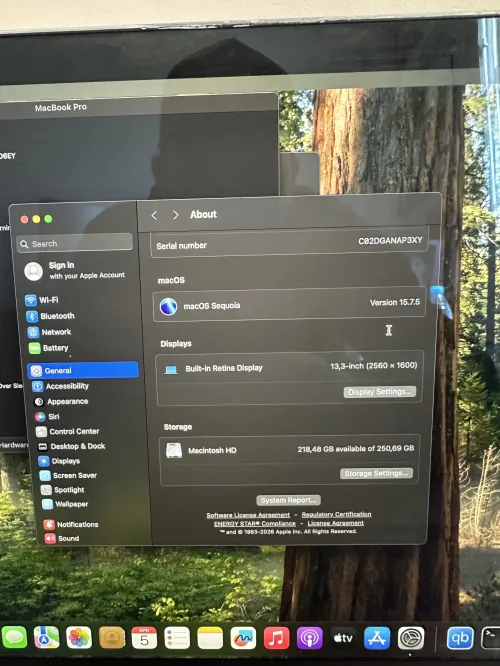Open the Regulatory Certification link
The image size is (500, 666).
coord(336,514)
